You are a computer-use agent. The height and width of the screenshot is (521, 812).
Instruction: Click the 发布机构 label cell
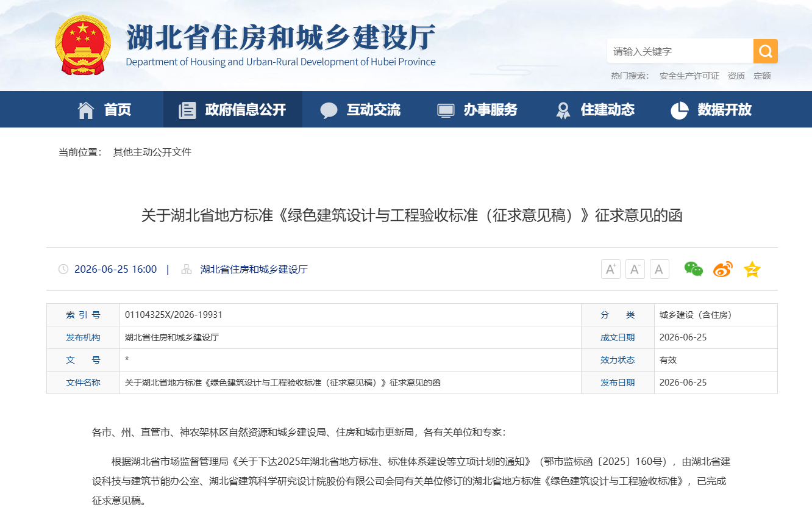point(84,337)
